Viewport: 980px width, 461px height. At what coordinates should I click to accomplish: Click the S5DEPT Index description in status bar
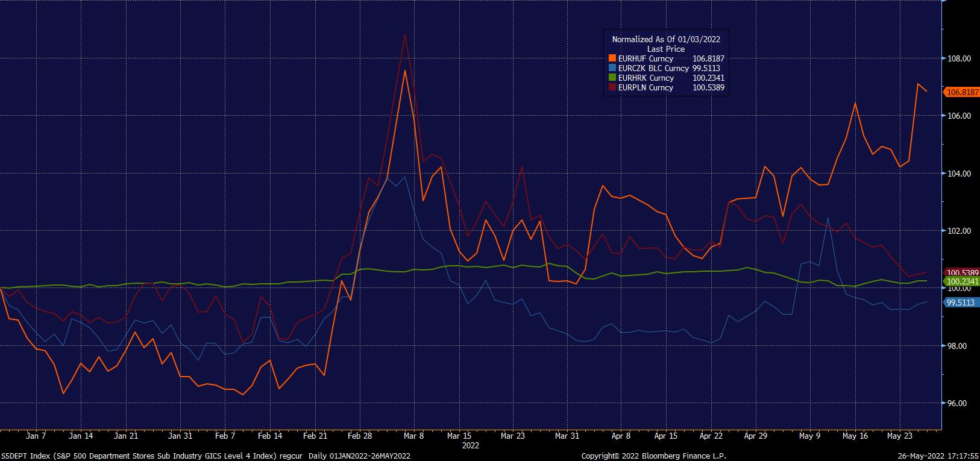(x=206, y=456)
